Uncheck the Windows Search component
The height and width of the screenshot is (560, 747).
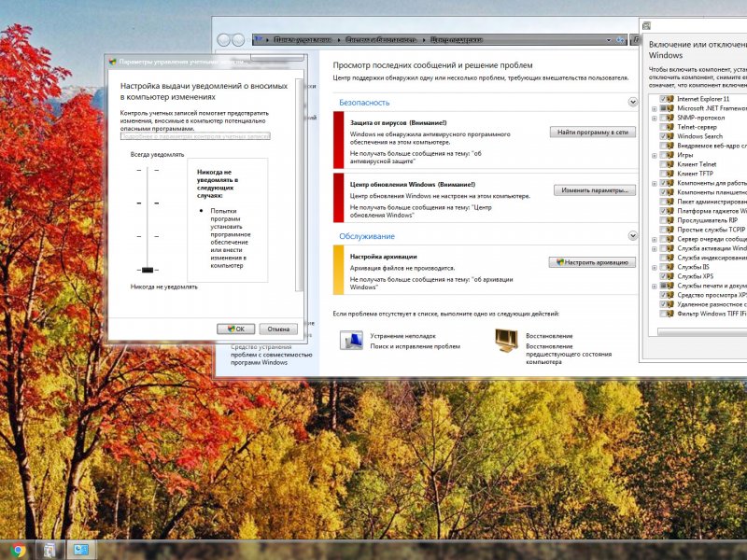tap(663, 136)
